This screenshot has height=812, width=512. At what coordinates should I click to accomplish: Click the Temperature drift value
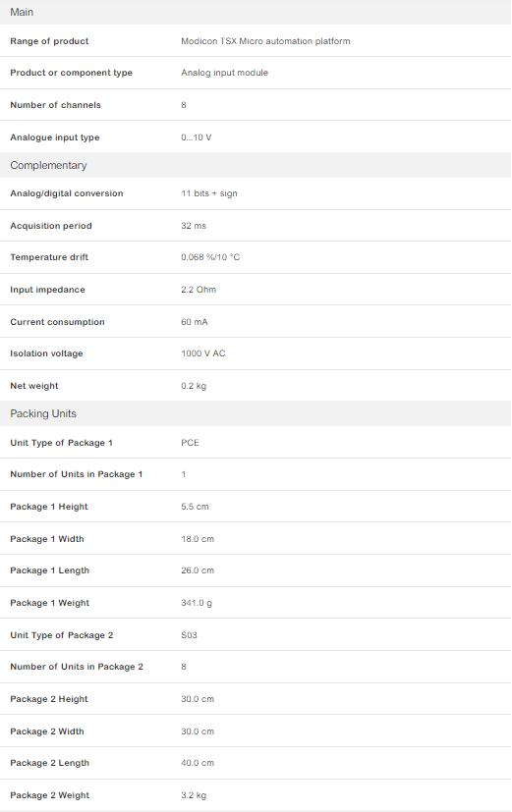(210, 257)
